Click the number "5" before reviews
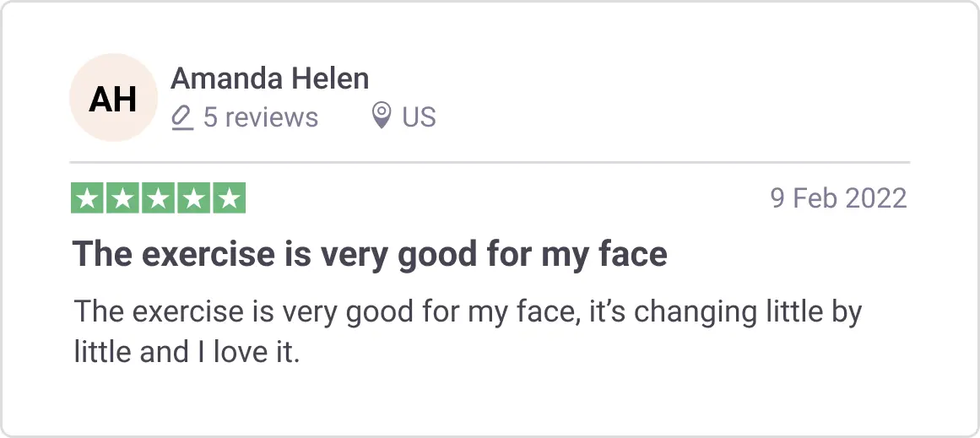The width and height of the screenshot is (980, 438). [x=210, y=117]
